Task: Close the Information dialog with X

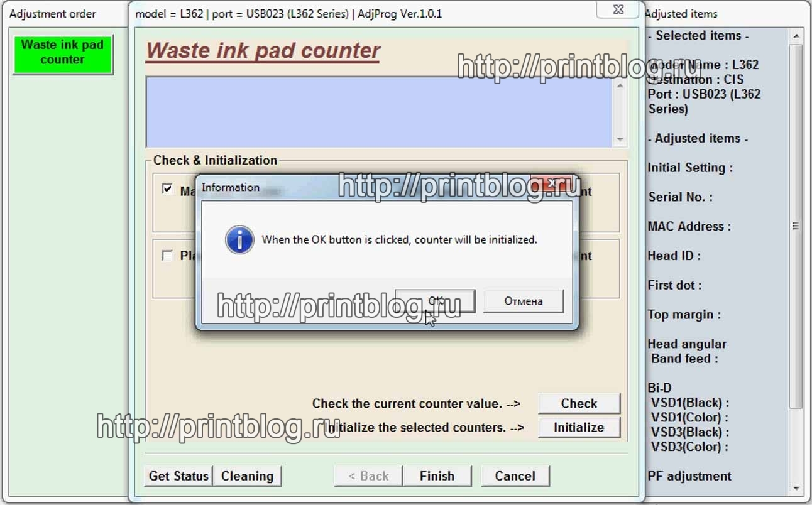Action: click(551, 184)
